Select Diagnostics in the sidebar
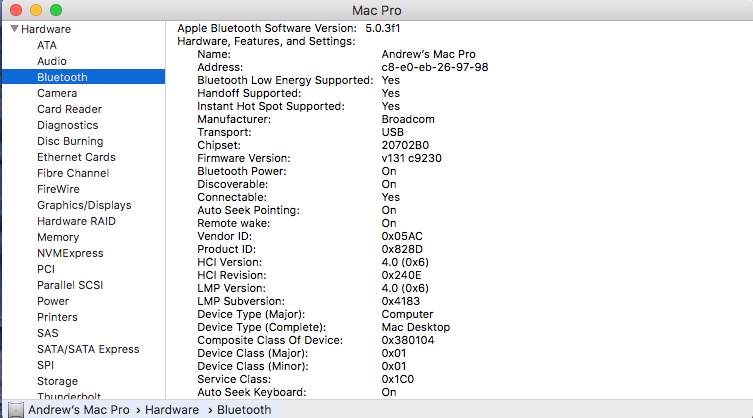 point(68,125)
